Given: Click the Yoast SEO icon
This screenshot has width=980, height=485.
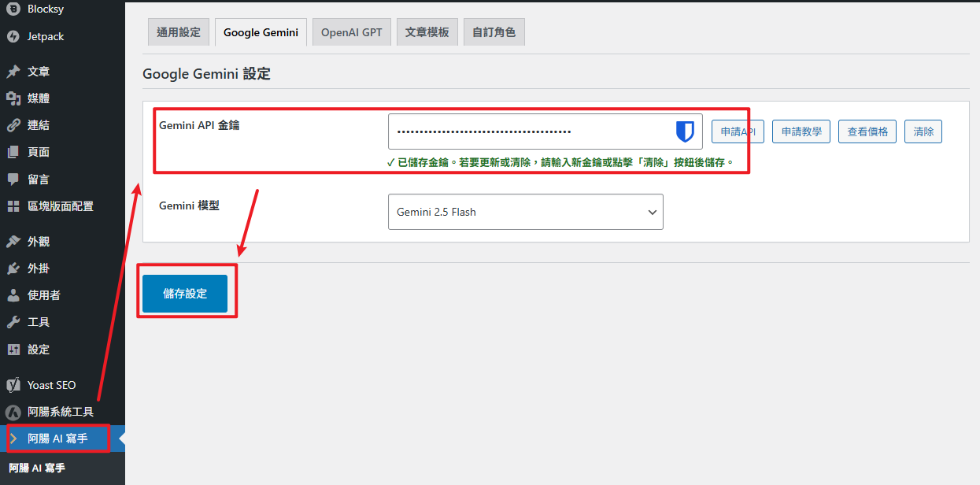Looking at the screenshot, I should pyautogui.click(x=13, y=385).
